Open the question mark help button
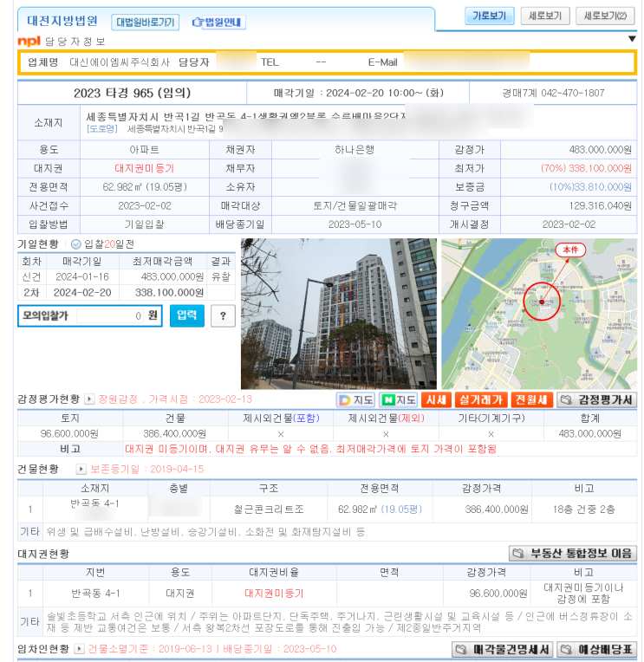 pyautogui.click(x=223, y=315)
